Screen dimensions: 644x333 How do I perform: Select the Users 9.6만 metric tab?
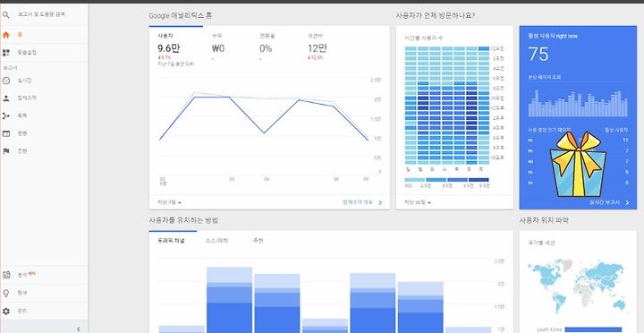(176, 50)
